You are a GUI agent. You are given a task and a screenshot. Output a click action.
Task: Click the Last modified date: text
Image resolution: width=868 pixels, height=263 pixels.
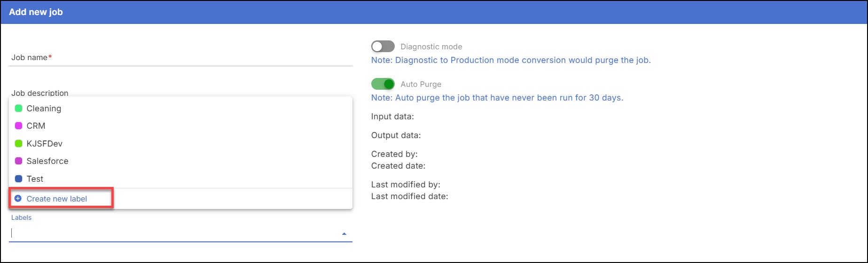coord(409,196)
